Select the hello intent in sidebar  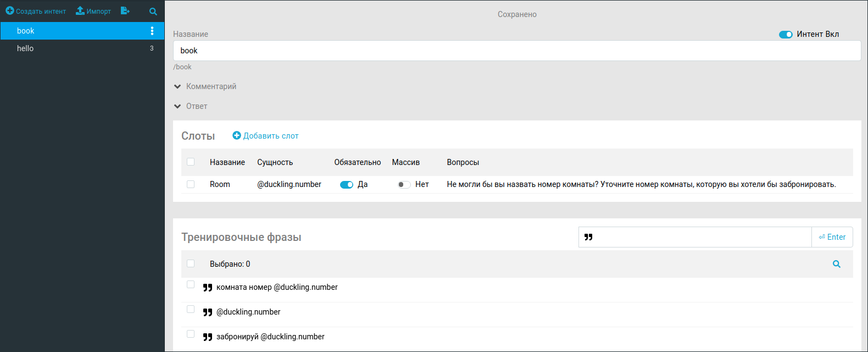tap(25, 48)
